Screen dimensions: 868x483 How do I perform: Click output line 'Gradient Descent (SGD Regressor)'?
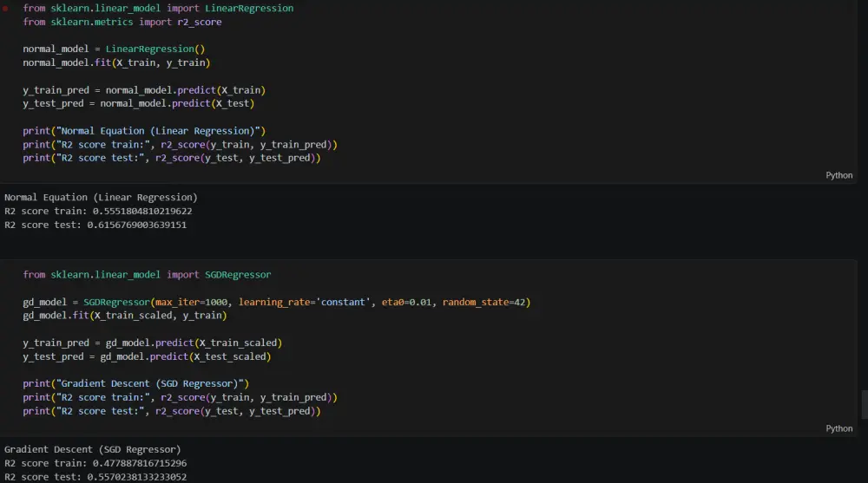pyautogui.click(x=93, y=450)
